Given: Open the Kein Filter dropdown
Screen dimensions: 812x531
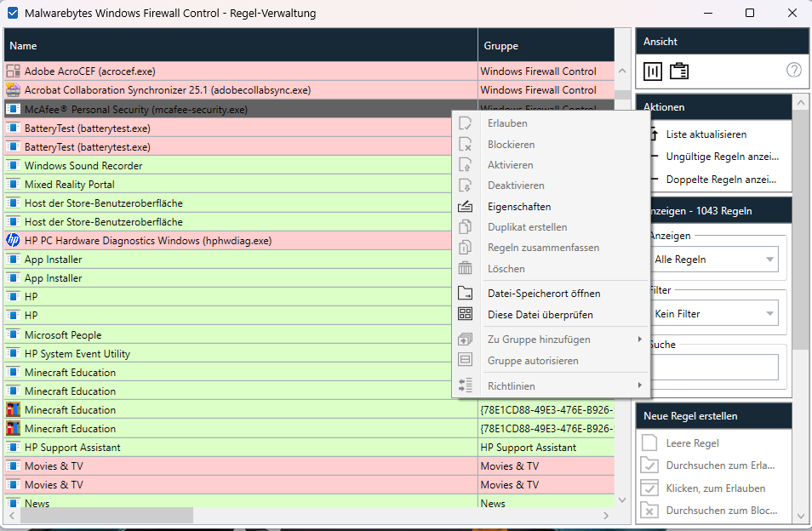Looking at the screenshot, I should coord(715,313).
